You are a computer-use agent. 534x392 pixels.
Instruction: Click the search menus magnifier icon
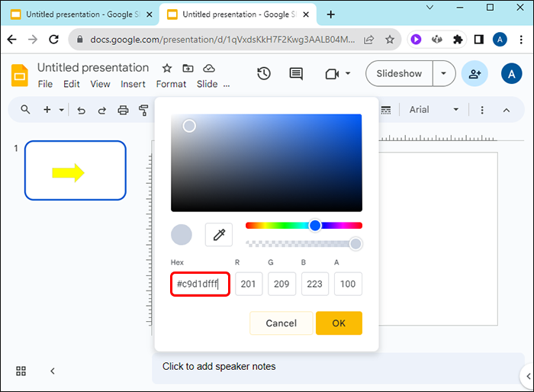pyautogui.click(x=25, y=110)
